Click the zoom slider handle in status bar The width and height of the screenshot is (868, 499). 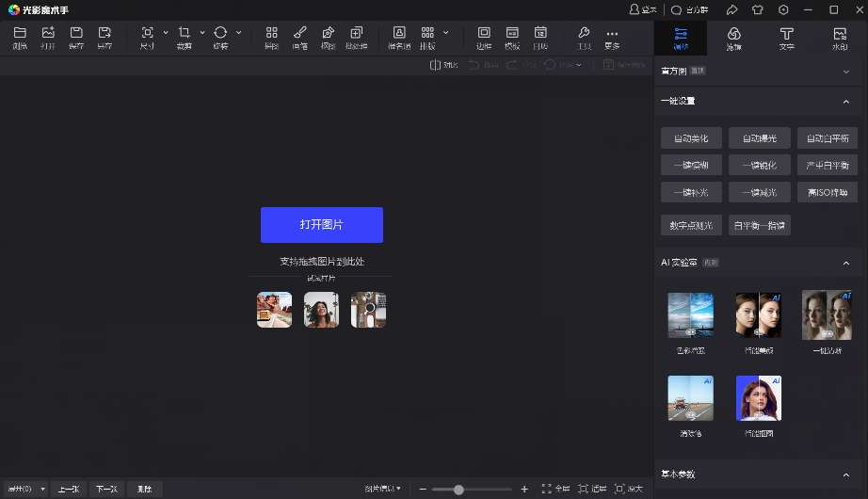pos(458,490)
